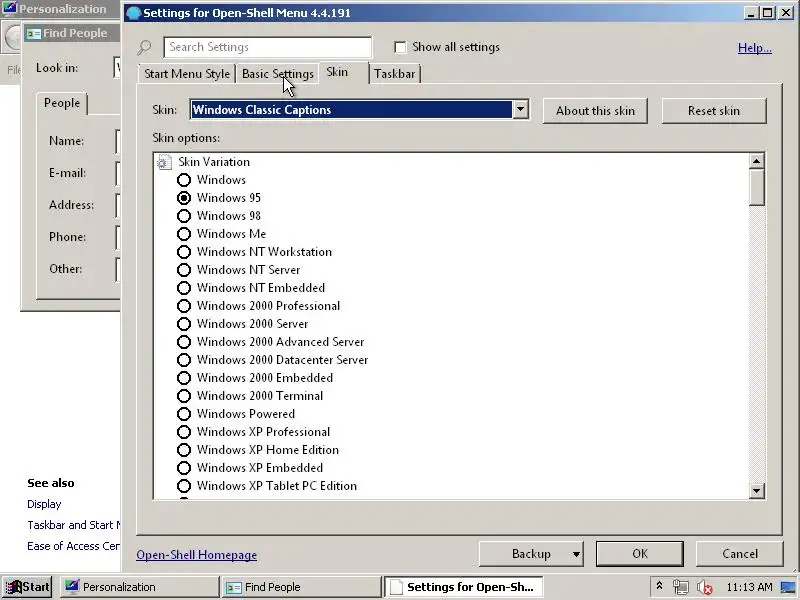Select Windows 2000 Server
800x600 pixels.
pos(184,324)
